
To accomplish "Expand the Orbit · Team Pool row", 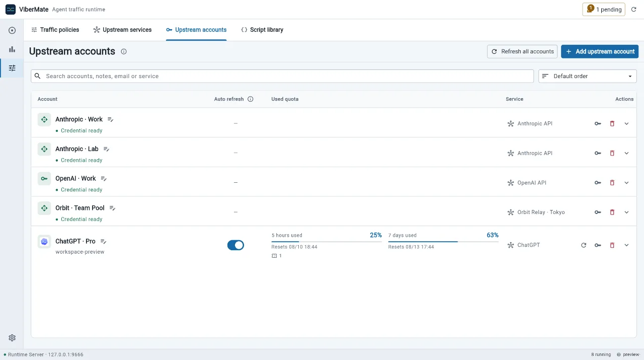I will click(626, 212).
